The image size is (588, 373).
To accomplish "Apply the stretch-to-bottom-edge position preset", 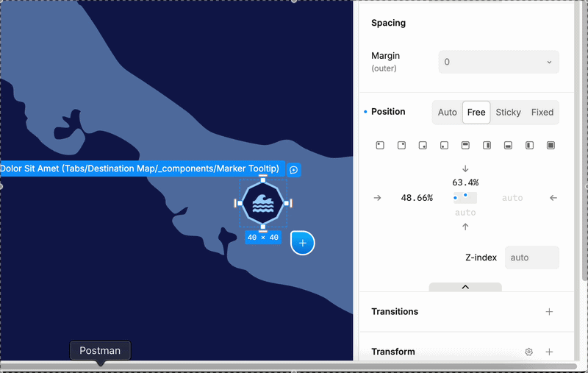I will [x=508, y=145].
